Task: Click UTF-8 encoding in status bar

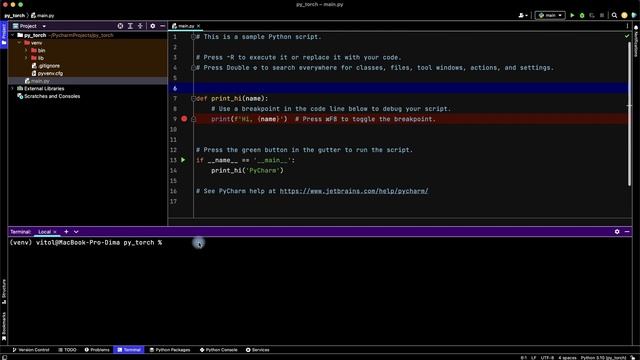Action: click(547, 358)
